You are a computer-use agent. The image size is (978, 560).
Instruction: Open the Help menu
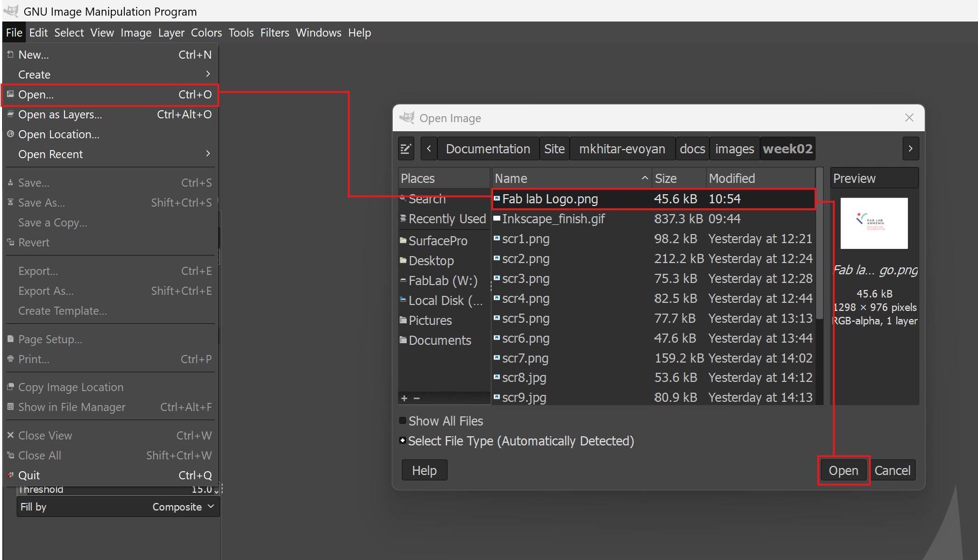click(x=359, y=33)
